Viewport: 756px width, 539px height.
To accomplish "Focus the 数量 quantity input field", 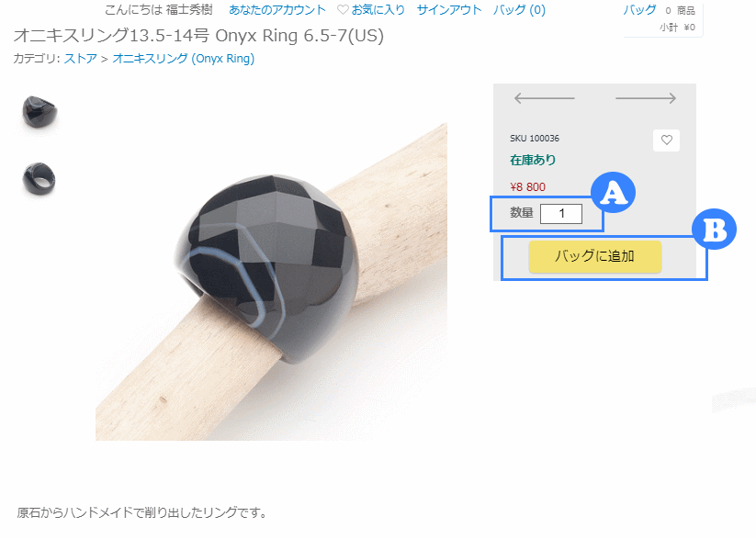I will tap(561, 214).
